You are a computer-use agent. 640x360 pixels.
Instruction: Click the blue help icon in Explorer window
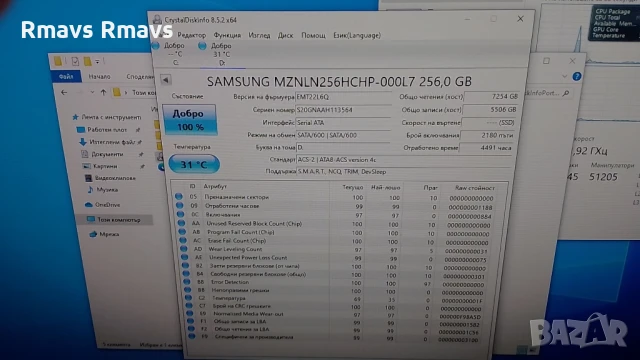point(576,76)
